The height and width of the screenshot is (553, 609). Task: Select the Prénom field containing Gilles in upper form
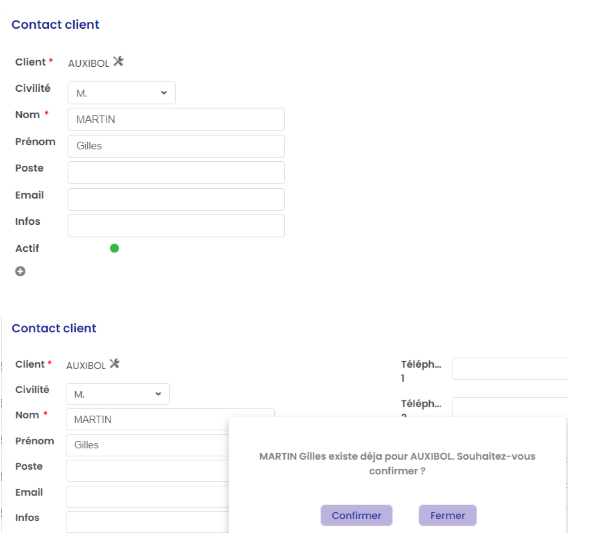click(176, 146)
